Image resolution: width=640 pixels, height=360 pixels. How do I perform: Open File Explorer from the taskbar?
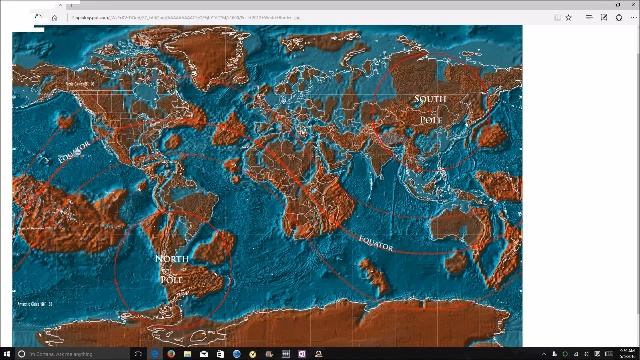point(187,354)
